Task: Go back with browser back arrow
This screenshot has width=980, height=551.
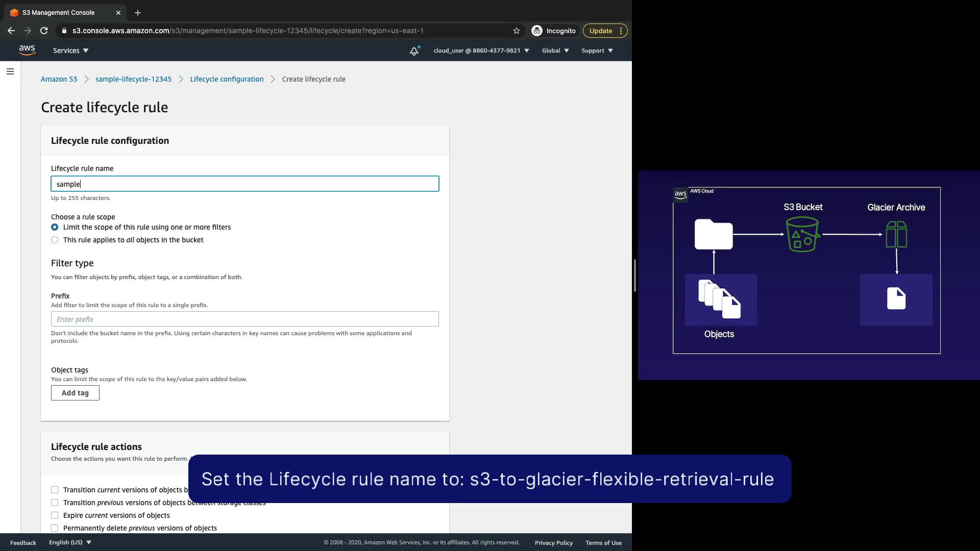Action: pos(11,31)
